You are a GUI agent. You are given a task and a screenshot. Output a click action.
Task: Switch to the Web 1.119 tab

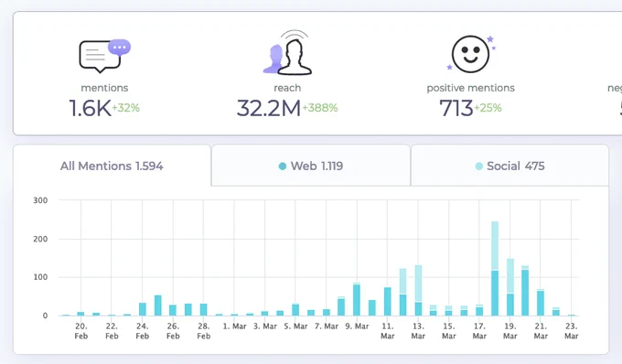(311, 166)
